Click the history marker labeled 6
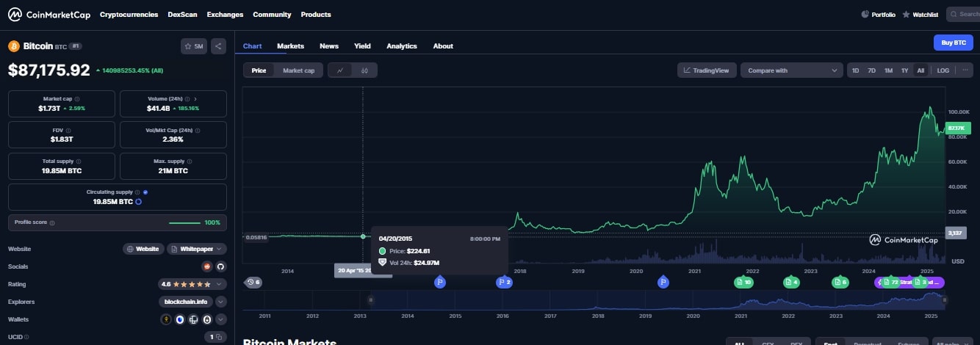The width and height of the screenshot is (980, 345). (253, 282)
